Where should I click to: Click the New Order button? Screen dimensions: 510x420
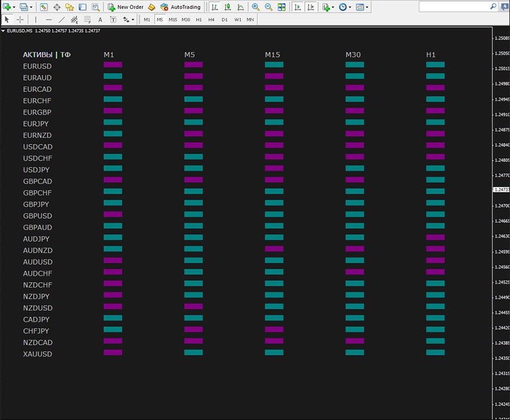pyautogui.click(x=126, y=7)
